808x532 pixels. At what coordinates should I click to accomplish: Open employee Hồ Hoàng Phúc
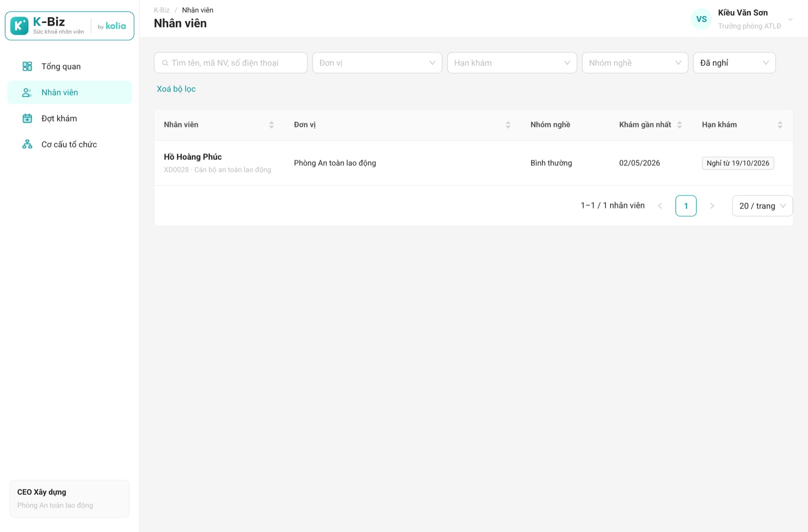192,157
